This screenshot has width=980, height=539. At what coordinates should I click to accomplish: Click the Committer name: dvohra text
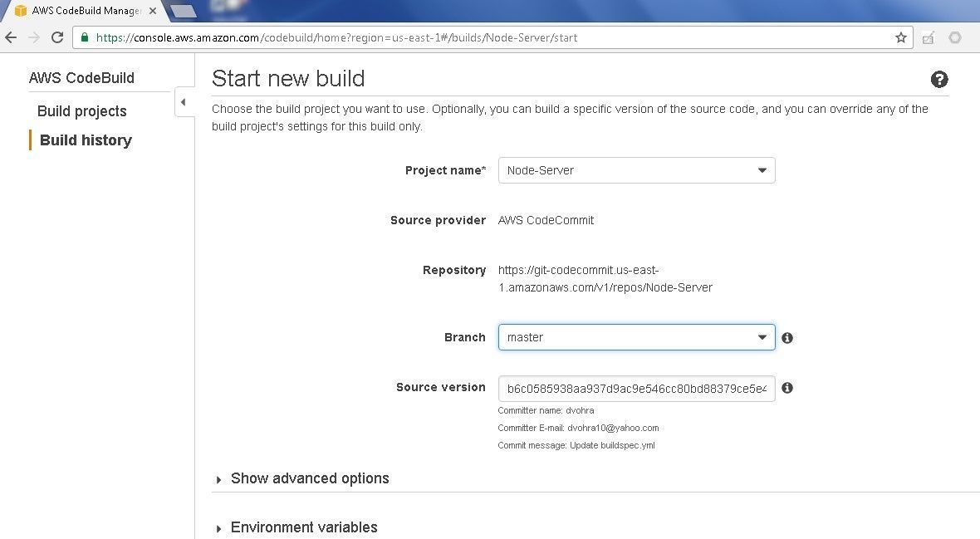(546, 410)
